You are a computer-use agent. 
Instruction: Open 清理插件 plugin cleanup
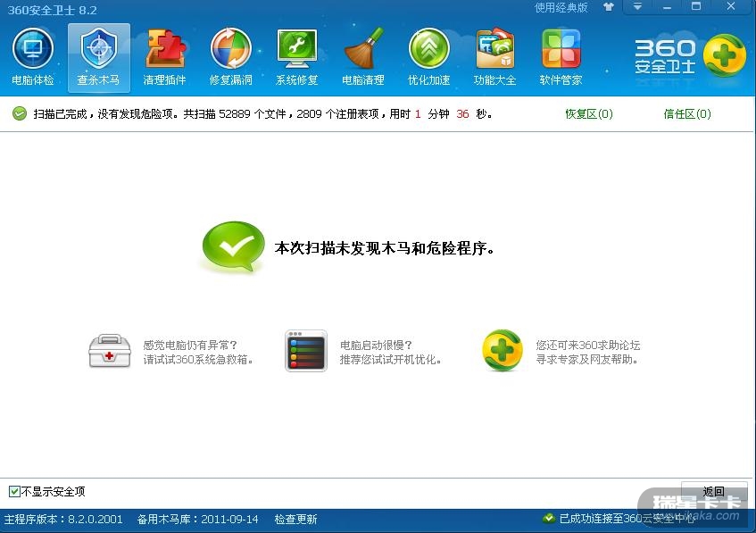click(x=164, y=57)
